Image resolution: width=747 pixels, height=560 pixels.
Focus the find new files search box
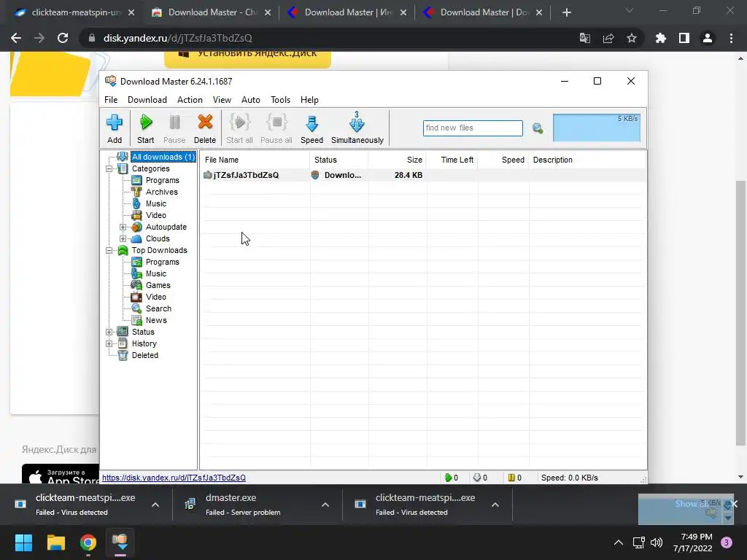tap(473, 128)
